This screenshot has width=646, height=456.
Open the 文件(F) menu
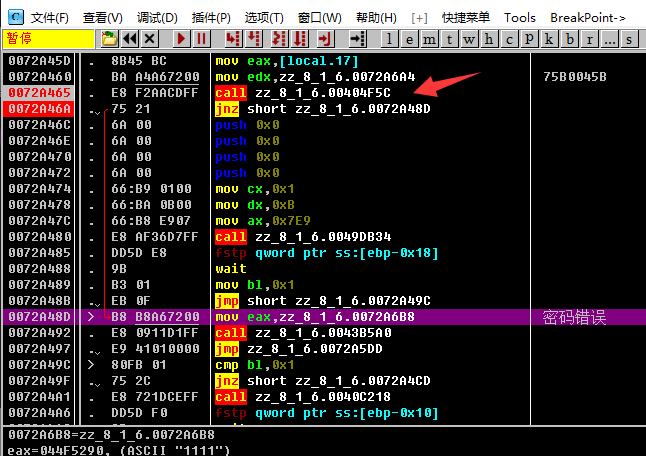coord(49,18)
